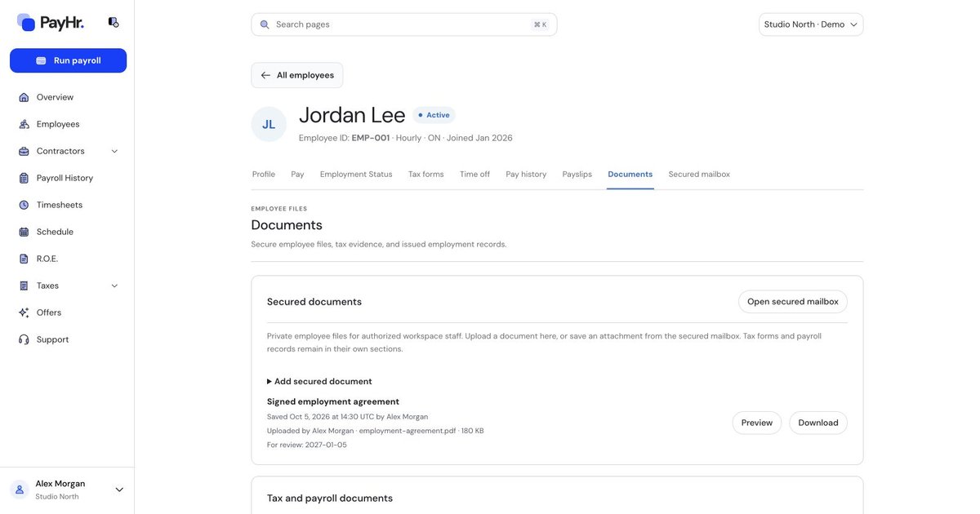
Task: Open the Time off tab
Action: pos(474,174)
